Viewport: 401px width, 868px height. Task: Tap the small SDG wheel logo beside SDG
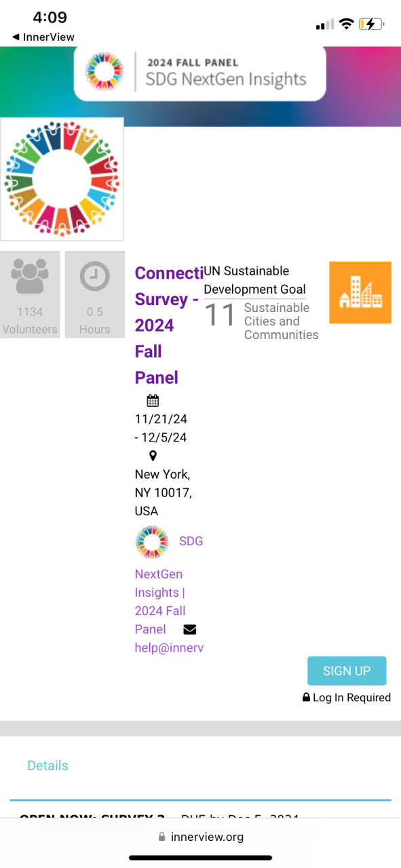[152, 542]
